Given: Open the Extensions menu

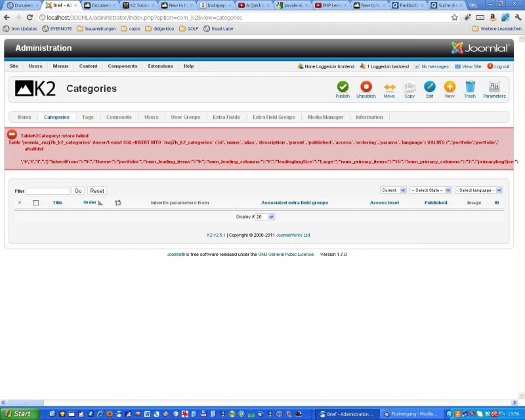Looking at the screenshot, I should tap(160, 66).
